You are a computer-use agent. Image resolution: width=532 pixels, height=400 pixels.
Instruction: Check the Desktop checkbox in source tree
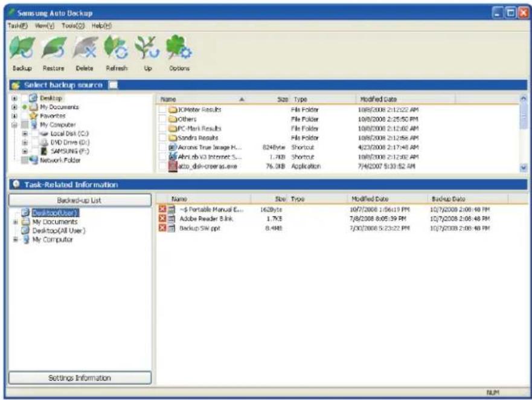click(25, 98)
